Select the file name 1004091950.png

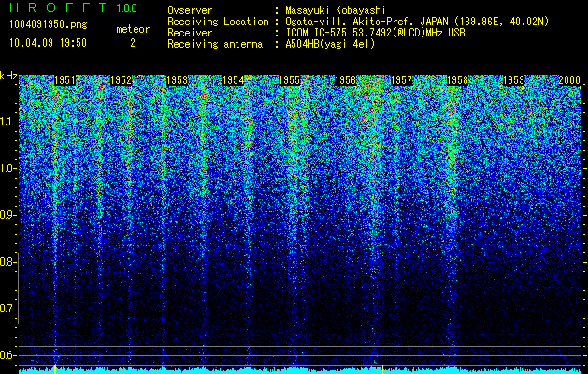[x=49, y=25]
